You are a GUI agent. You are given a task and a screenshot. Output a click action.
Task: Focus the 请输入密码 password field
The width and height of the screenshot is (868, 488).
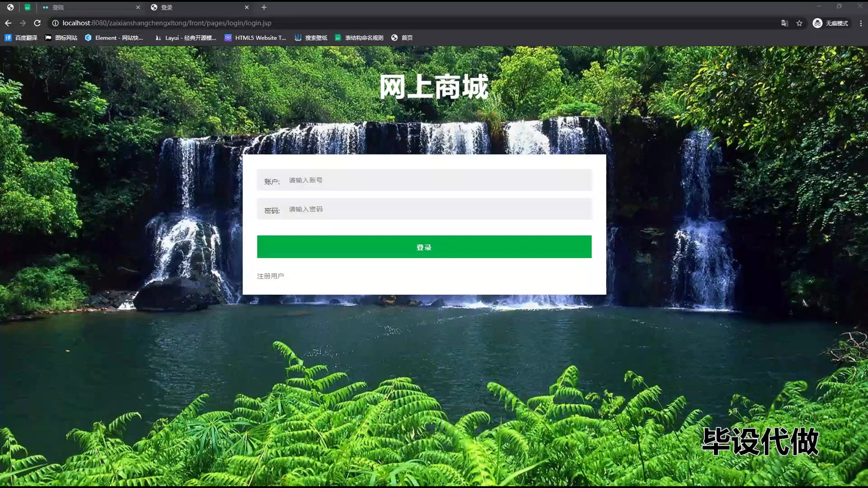[x=436, y=209]
